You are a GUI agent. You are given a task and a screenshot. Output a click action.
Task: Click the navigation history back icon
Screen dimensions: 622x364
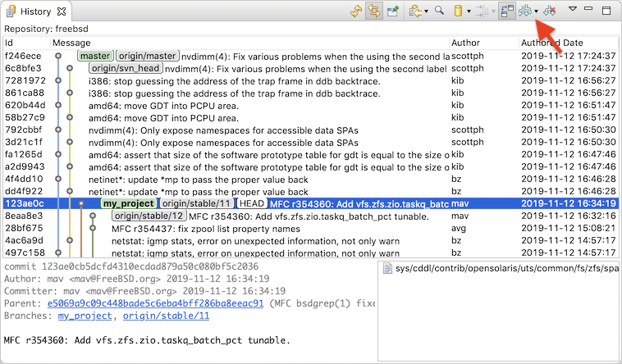point(415,11)
